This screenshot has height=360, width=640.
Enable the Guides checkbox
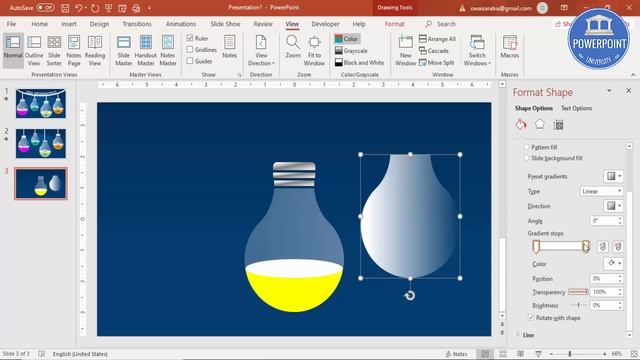(x=190, y=61)
